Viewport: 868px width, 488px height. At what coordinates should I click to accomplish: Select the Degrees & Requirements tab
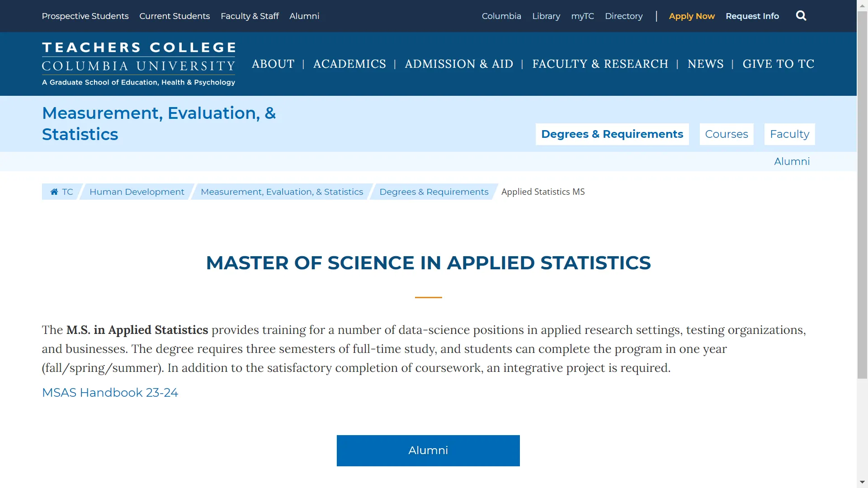(612, 134)
